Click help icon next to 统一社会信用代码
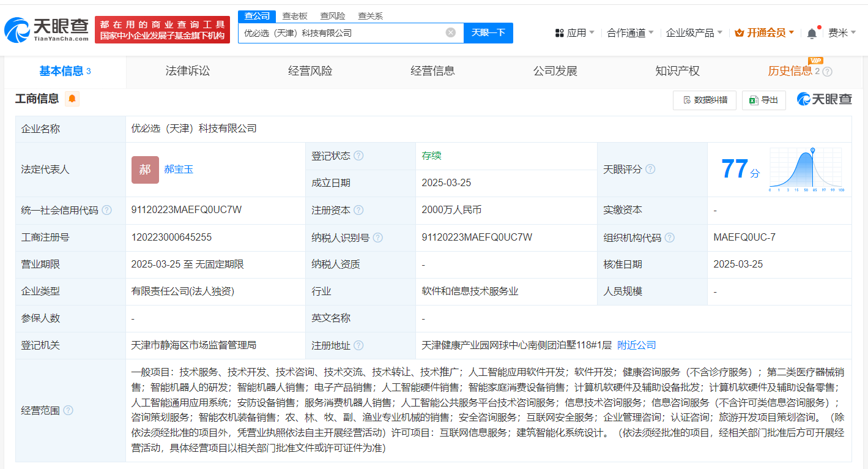868x469 pixels. point(107,210)
